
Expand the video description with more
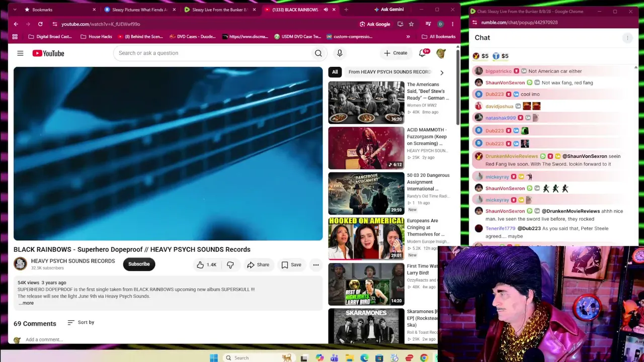(26, 303)
